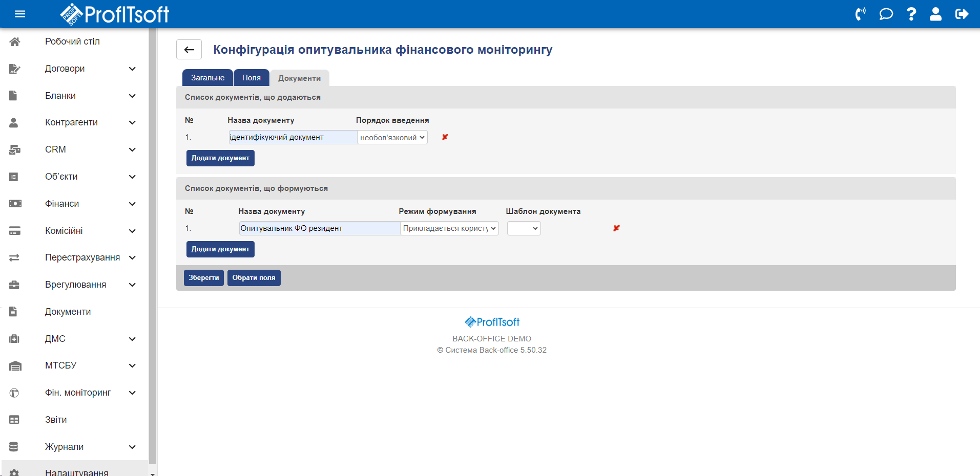Switch to the Поля tab
Image resolution: width=980 pixels, height=476 pixels.
point(251,78)
